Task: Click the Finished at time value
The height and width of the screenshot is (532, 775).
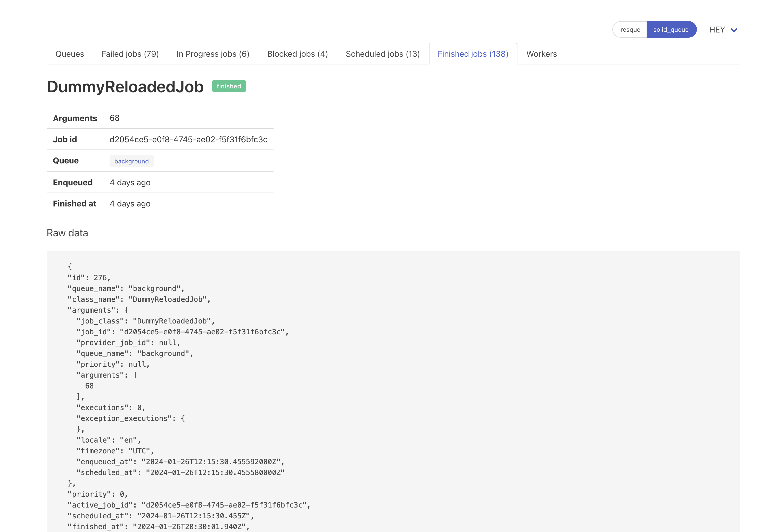Action: tap(130, 204)
